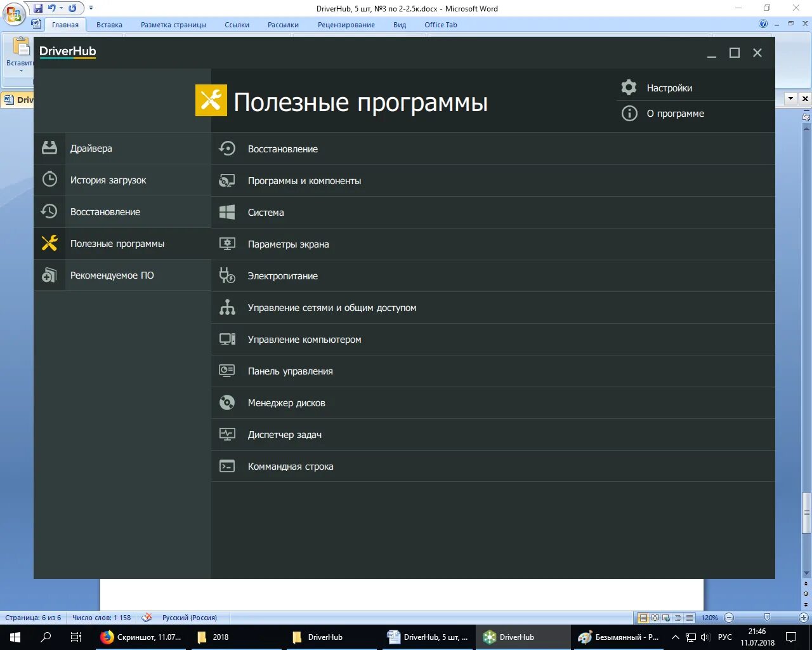Click the О программе info icon
The height and width of the screenshot is (650, 812).
click(x=629, y=114)
